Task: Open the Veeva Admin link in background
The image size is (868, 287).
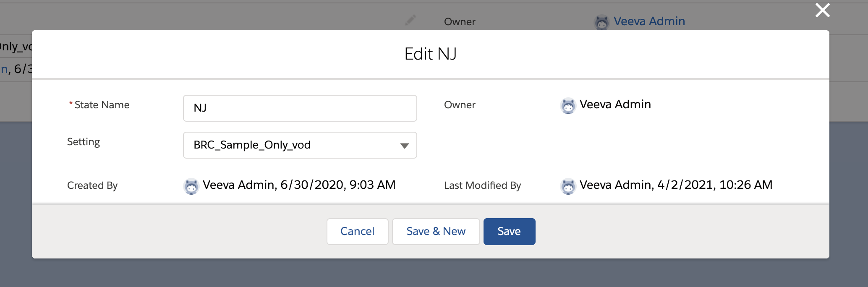Action: tap(649, 21)
